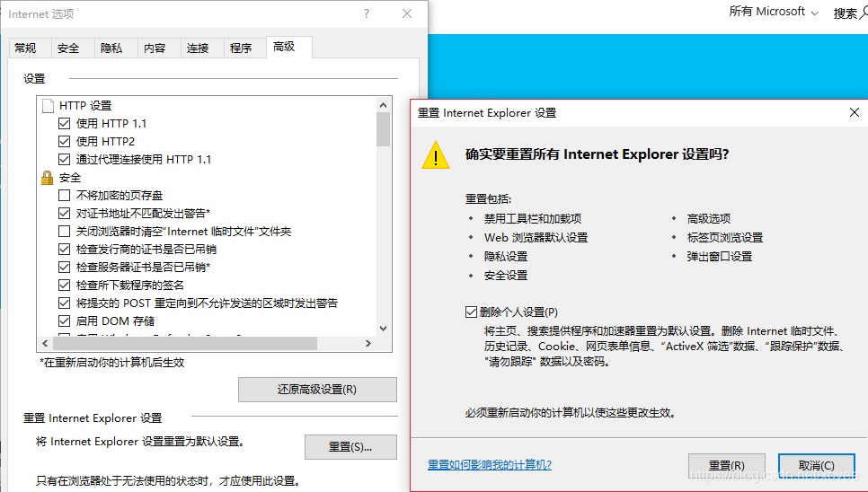Confirm with 重置(R) button in dialog
This screenshot has height=492, width=868.
[x=727, y=465]
